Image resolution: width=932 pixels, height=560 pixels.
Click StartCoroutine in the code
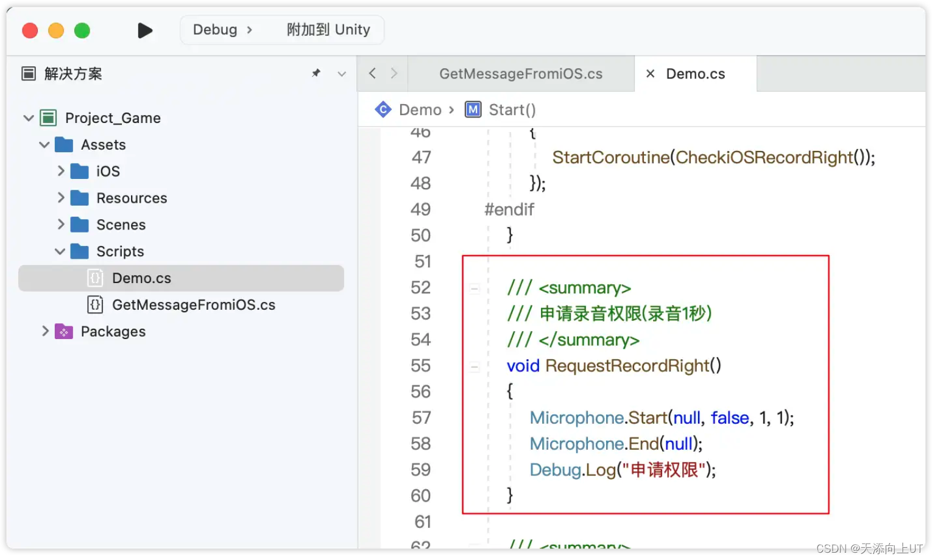611,157
